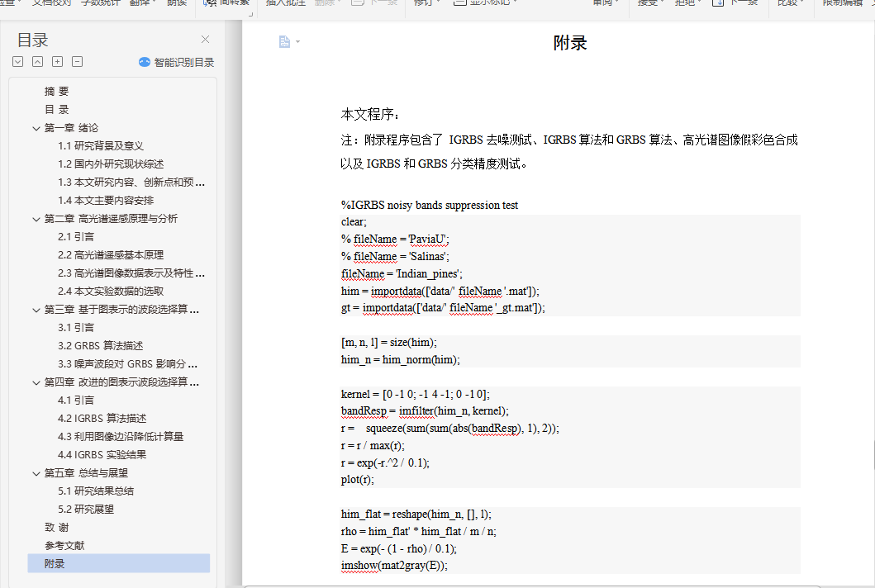Go to 1.4 本文主要内容安排
The width and height of the screenshot is (875, 588).
106,201
